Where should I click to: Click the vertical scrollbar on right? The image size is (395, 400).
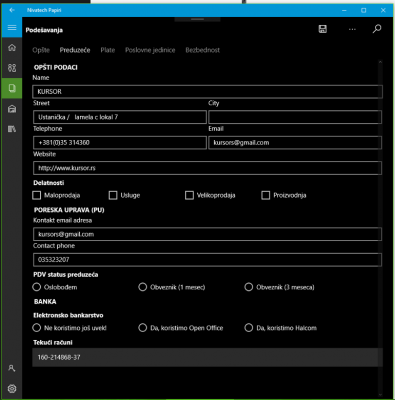(380, 228)
